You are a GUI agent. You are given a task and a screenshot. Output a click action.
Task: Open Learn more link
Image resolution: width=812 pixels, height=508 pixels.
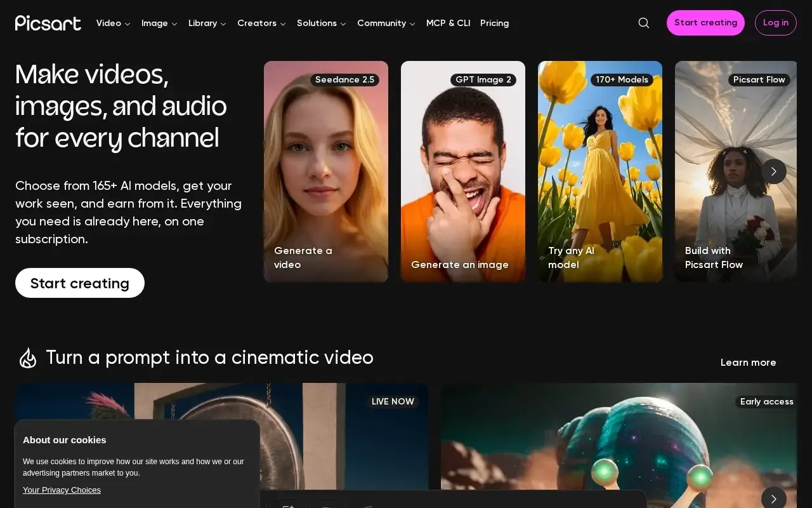point(749,363)
